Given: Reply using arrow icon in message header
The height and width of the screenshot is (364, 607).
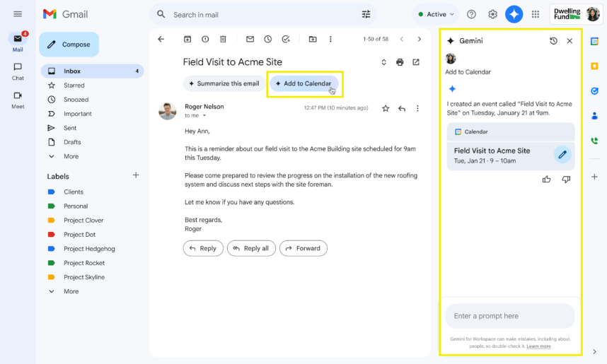Looking at the screenshot, I should pyautogui.click(x=402, y=108).
